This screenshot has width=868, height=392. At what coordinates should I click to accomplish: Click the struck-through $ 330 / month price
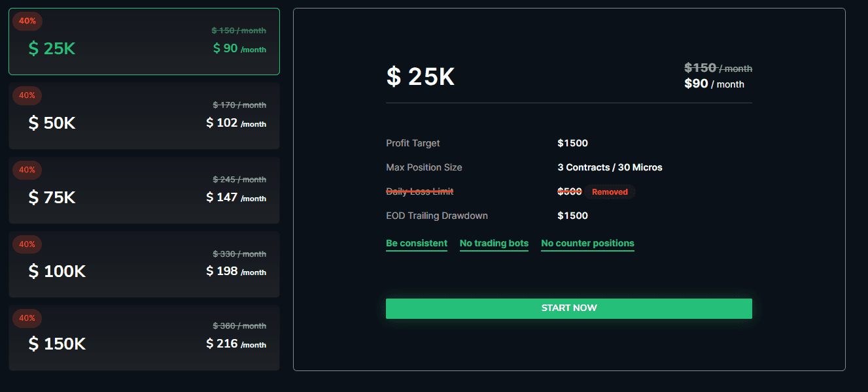239,254
